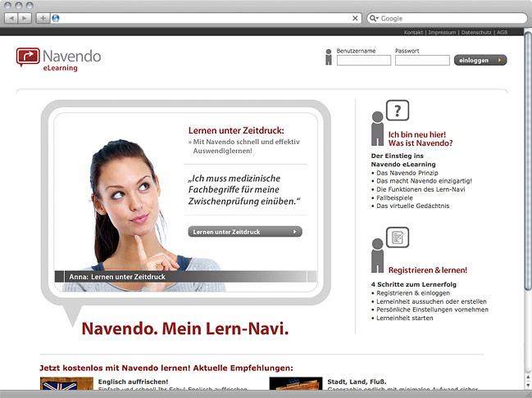532x398 pixels.
Task: Click the Englisch auffrischen! thumbnail with flag
Action: [66, 383]
